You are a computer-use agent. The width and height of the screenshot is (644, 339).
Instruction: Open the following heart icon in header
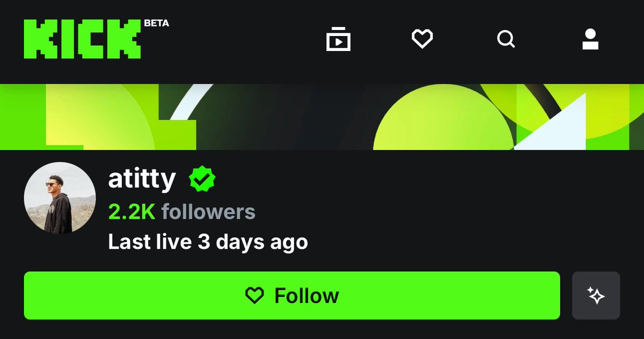click(x=422, y=39)
